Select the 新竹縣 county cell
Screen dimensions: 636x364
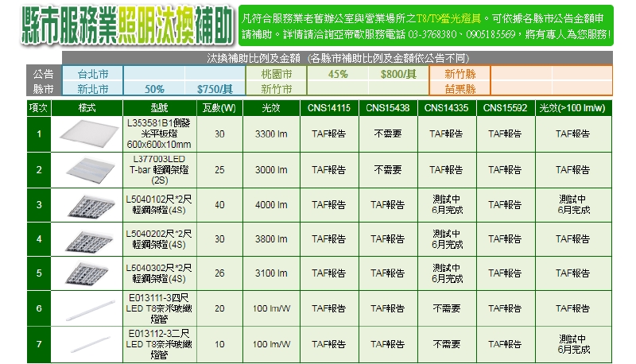pyautogui.click(x=460, y=73)
